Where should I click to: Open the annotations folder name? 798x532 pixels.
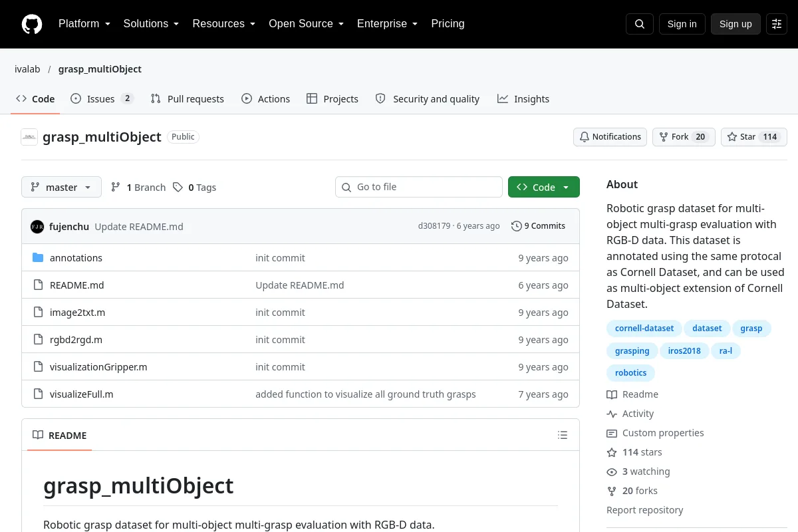pyautogui.click(x=76, y=258)
